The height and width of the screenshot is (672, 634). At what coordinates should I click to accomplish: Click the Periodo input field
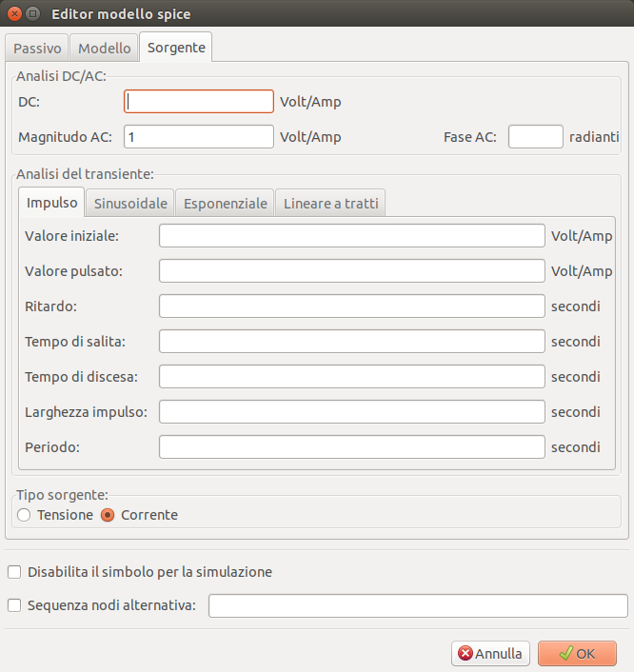click(351, 447)
